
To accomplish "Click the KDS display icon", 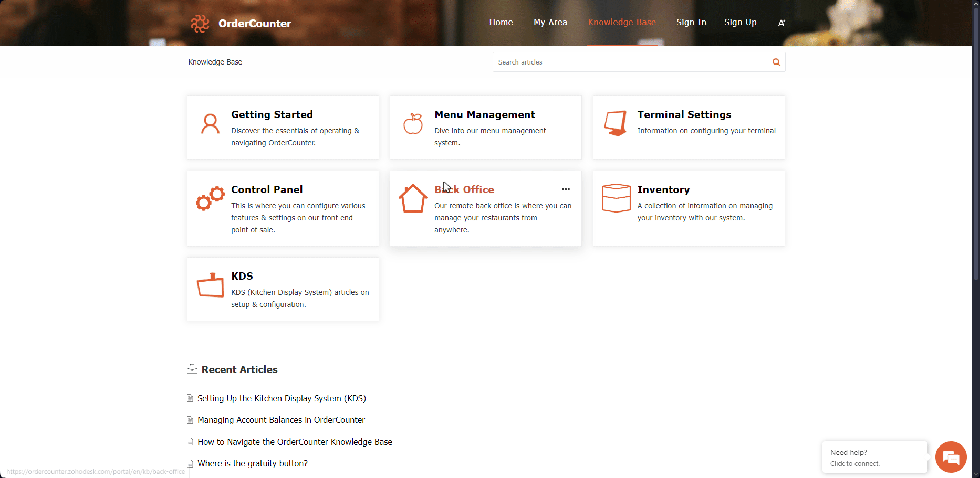I will click(210, 285).
